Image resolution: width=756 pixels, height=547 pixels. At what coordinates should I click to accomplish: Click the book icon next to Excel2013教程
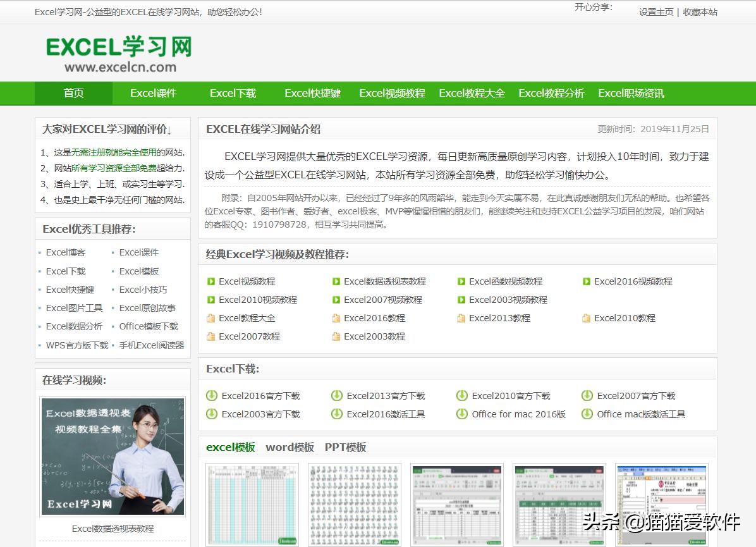tap(461, 318)
